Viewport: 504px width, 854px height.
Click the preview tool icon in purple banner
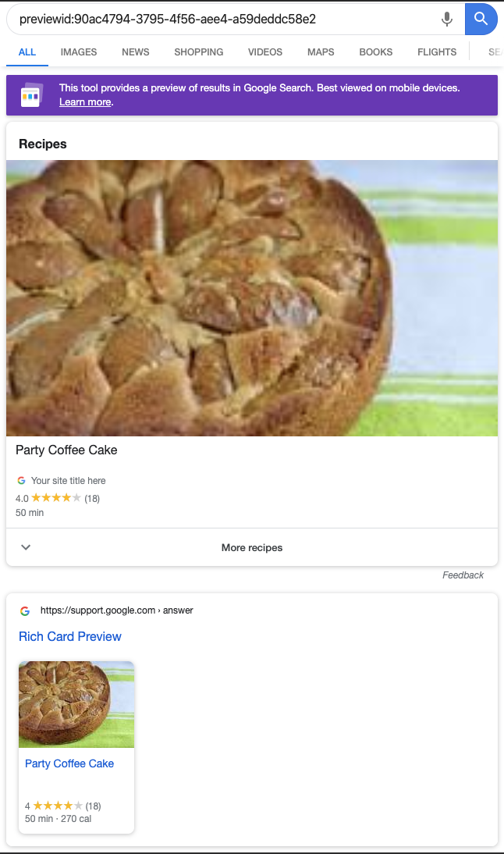click(32, 95)
